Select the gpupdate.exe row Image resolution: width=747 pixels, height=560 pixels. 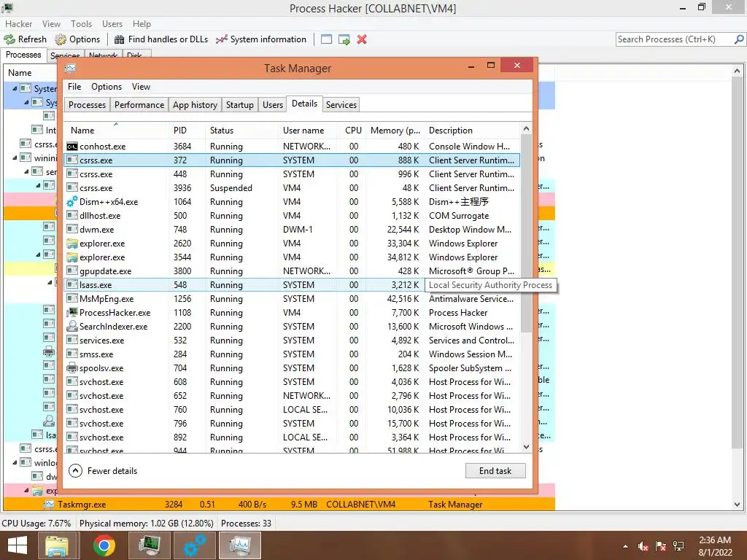point(292,271)
